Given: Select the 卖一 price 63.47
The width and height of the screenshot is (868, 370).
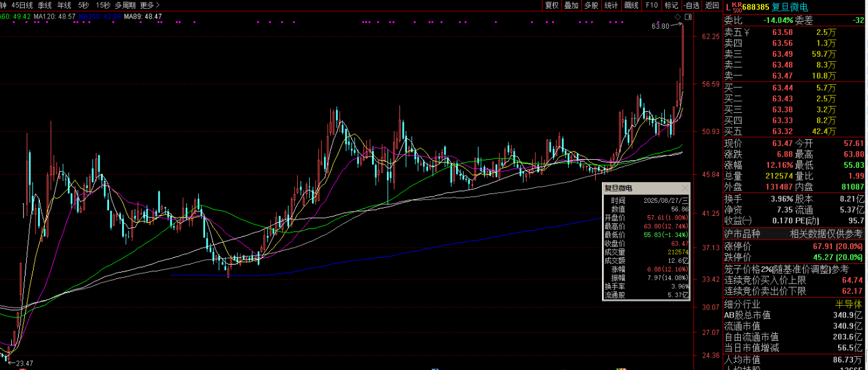Looking at the screenshot, I should click(x=783, y=75).
